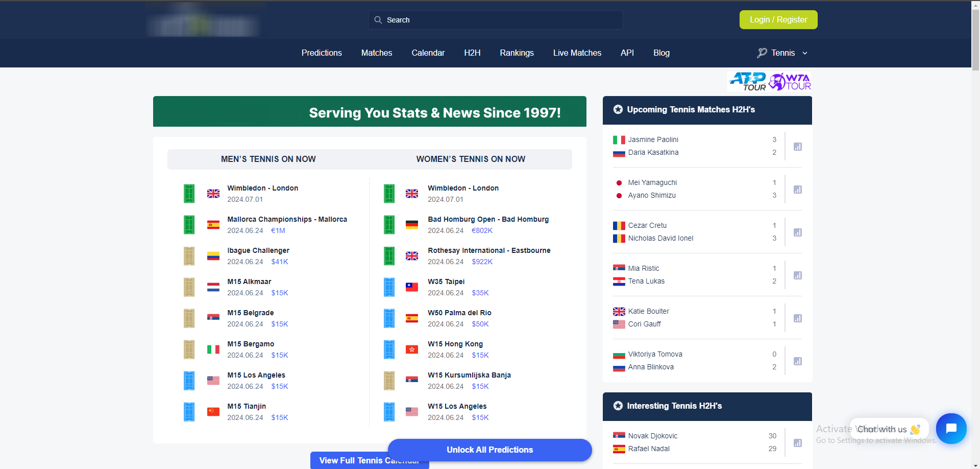Open Rothesay International - Eastbourne link
This screenshot has width=980, height=469.
(x=489, y=250)
